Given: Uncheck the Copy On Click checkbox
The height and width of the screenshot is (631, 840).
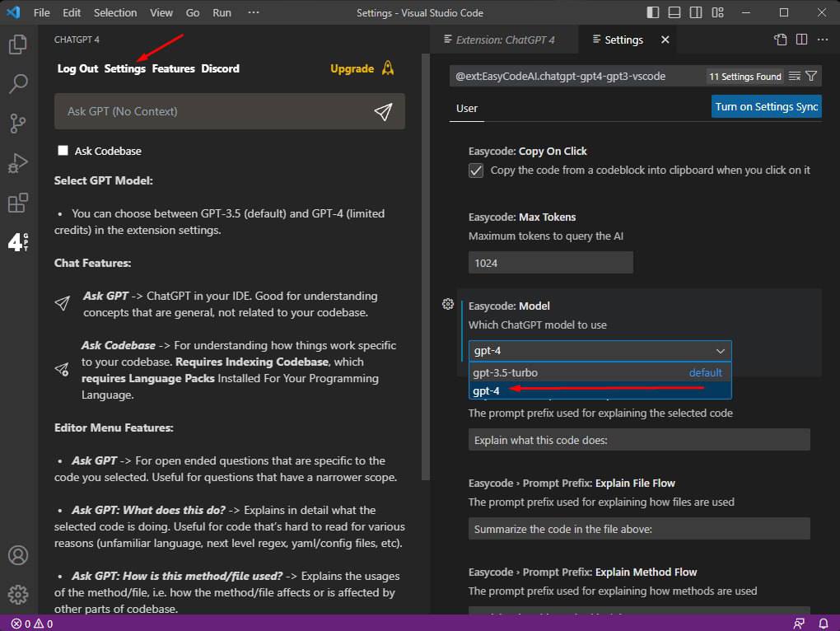Looking at the screenshot, I should click(x=476, y=171).
